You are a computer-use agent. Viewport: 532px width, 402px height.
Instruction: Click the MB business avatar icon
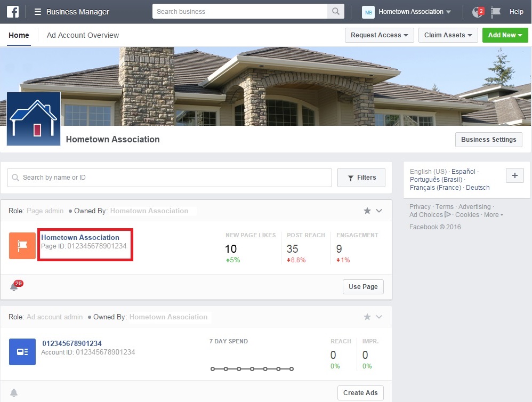[x=368, y=12]
